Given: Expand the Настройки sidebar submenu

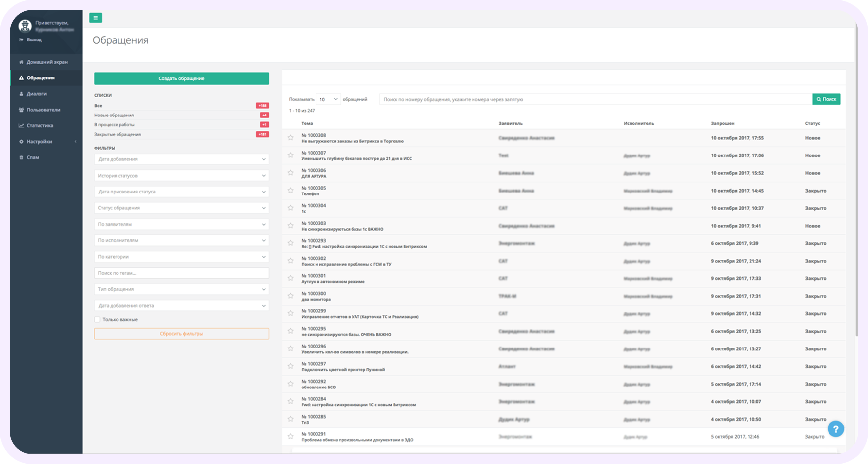Looking at the screenshot, I should pyautogui.click(x=47, y=142).
